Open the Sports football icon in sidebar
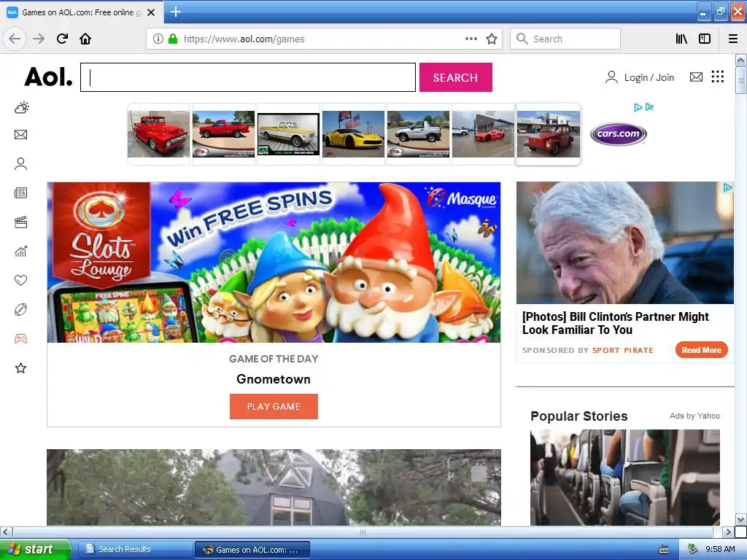 (21, 309)
